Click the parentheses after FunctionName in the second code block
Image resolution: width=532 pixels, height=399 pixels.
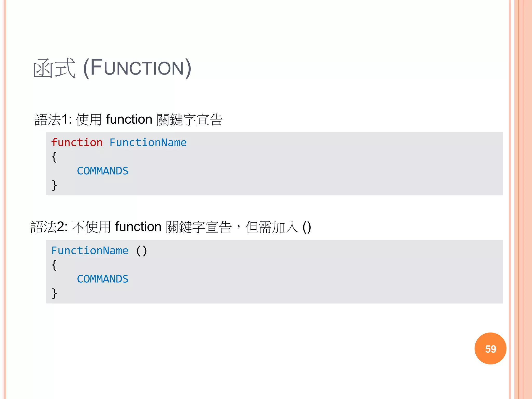(x=142, y=251)
